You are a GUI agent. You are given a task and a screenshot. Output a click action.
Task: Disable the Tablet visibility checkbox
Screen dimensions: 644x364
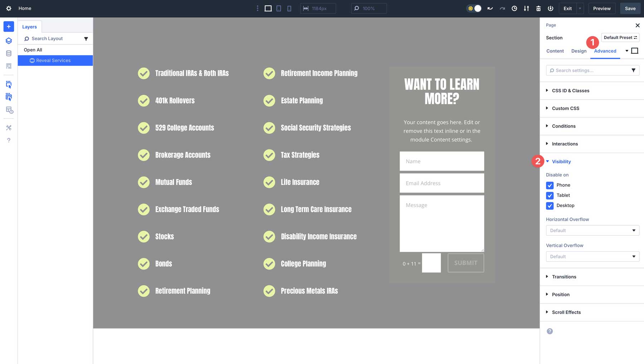pos(550,196)
